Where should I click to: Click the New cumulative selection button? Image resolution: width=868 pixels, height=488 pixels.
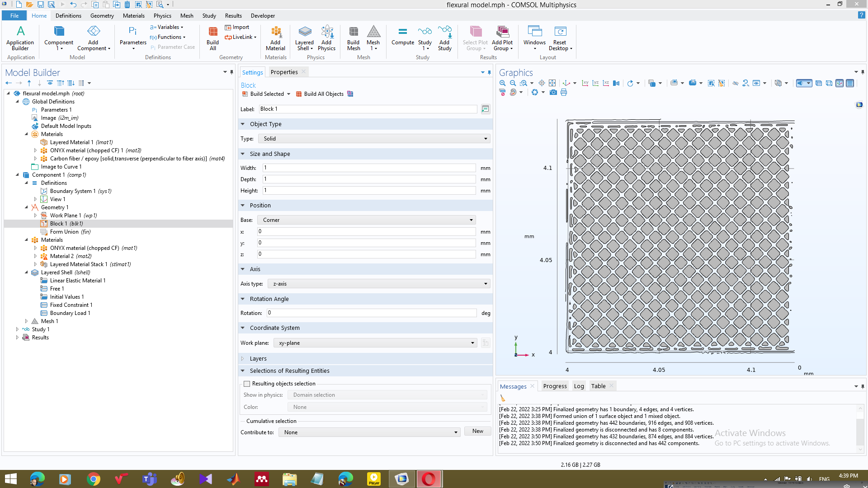[477, 432]
